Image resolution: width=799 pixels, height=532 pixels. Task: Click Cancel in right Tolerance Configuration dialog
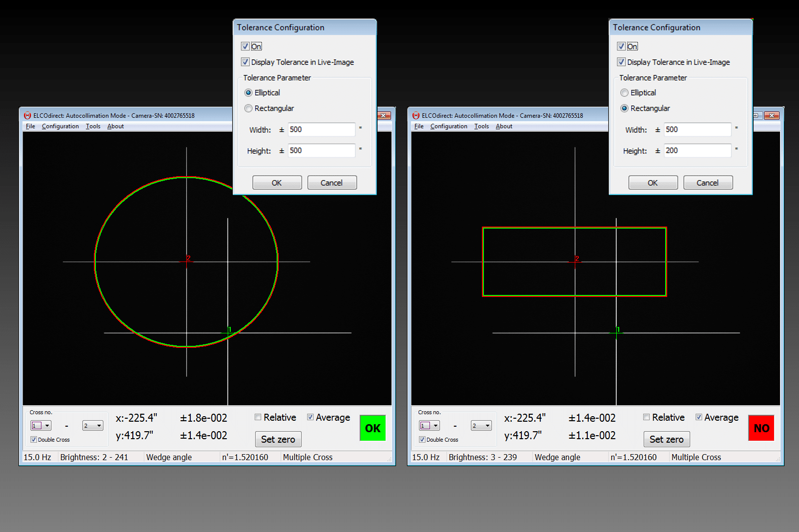point(708,183)
